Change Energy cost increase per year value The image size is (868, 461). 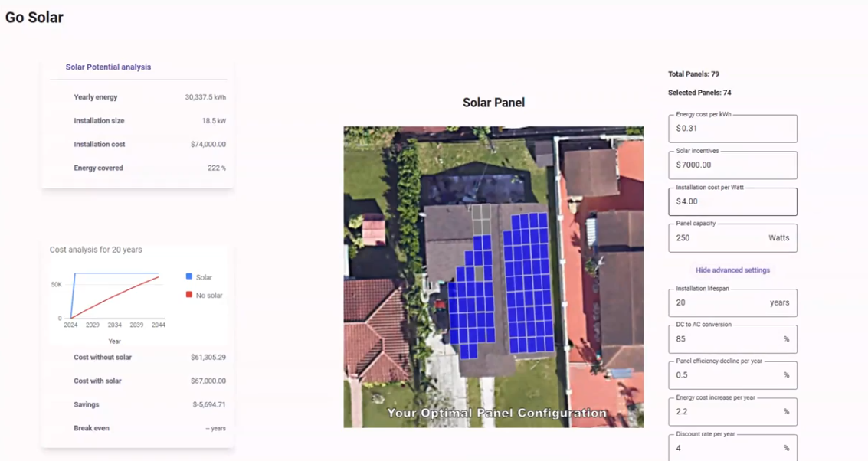[724, 412]
